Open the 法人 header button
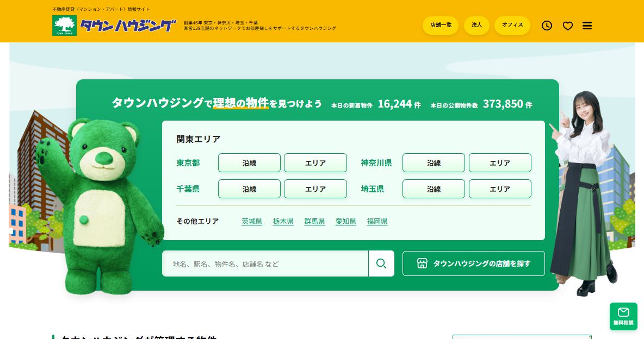The width and height of the screenshot is (644, 339). (476, 25)
